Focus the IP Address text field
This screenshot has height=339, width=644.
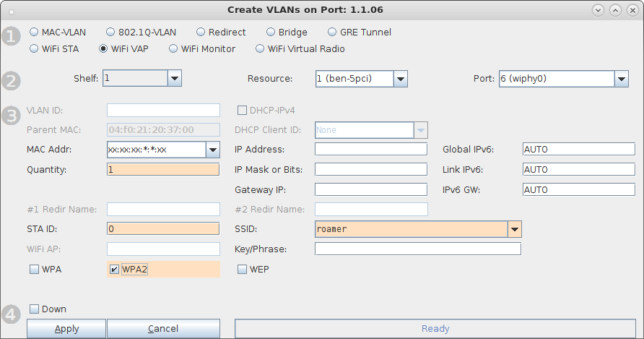(x=370, y=150)
